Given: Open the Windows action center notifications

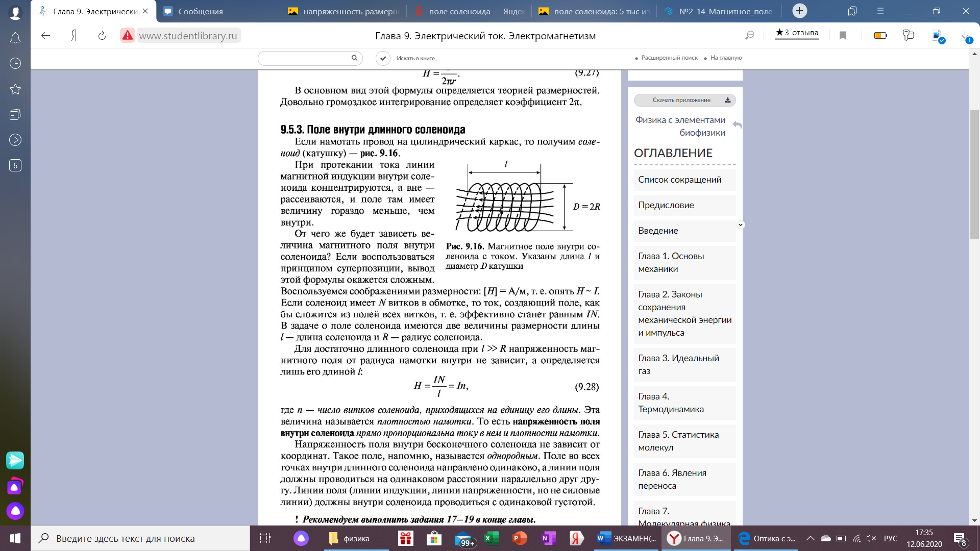Looking at the screenshot, I should coord(961,539).
